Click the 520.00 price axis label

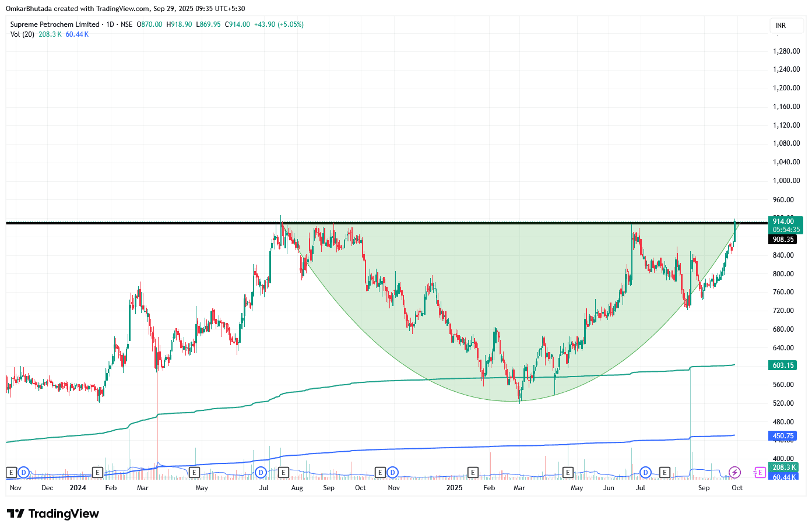pos(783,403)
